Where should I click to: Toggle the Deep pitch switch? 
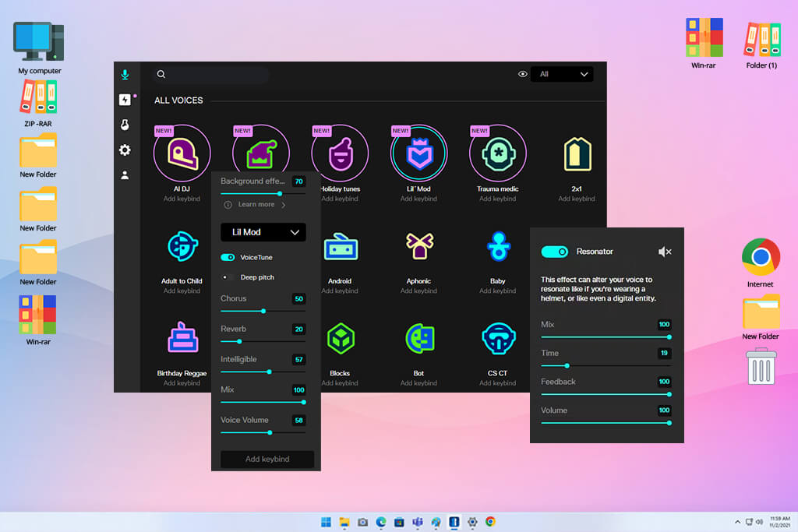(x=228, y=277)
